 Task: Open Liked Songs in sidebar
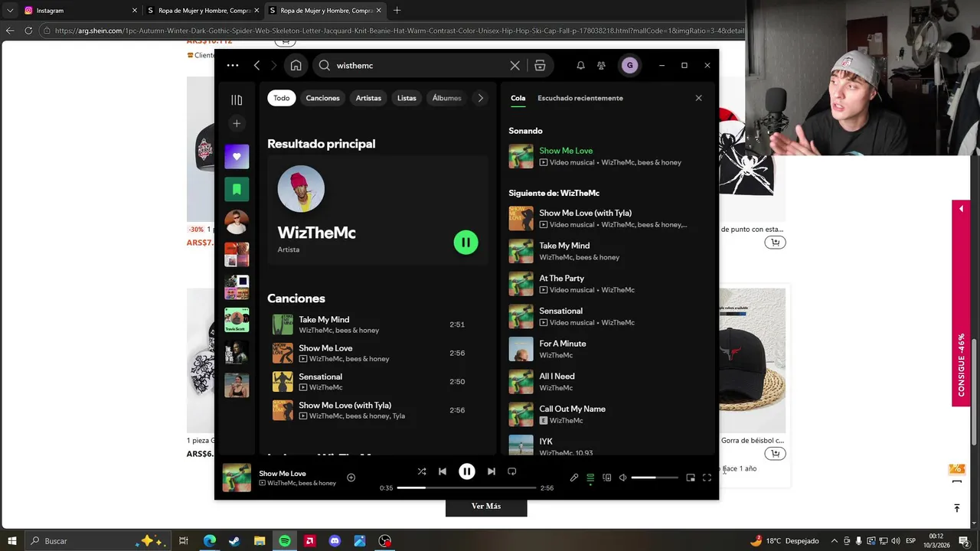pos(237,156)
